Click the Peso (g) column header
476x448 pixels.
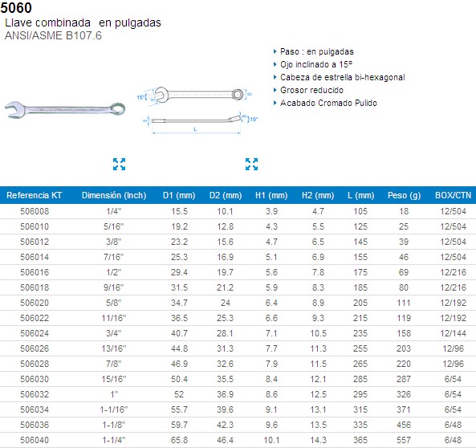(404, 195)
